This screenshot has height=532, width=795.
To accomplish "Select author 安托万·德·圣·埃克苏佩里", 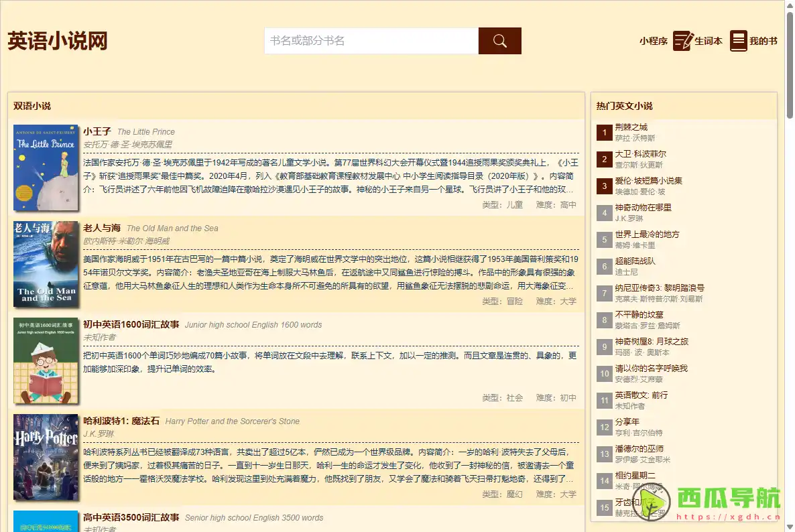I will (128, 145).
